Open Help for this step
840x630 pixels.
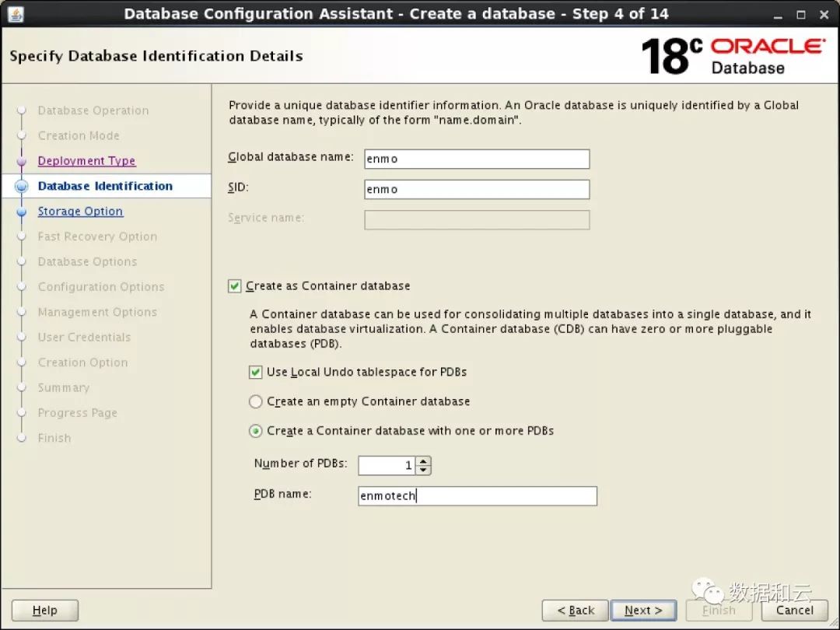click(x=44, y=611)
